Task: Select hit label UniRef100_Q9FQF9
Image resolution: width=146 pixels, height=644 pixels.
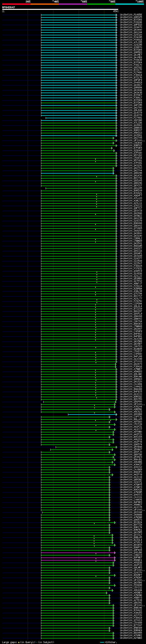Action: point(131,80)
